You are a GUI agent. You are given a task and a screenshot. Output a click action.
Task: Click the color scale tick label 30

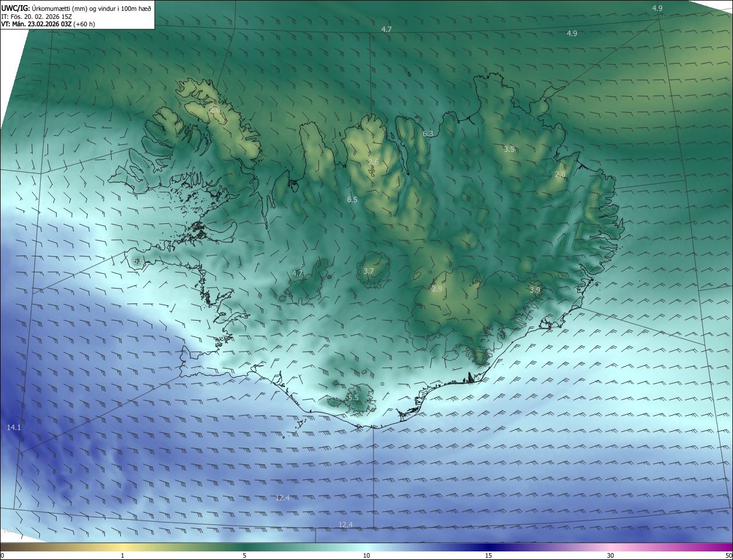tap(610, 555)
